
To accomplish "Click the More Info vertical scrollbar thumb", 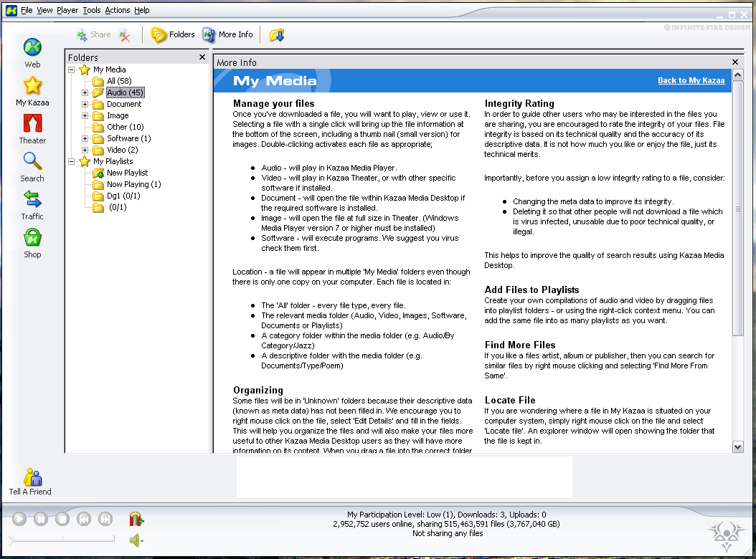I will [737, 208].
